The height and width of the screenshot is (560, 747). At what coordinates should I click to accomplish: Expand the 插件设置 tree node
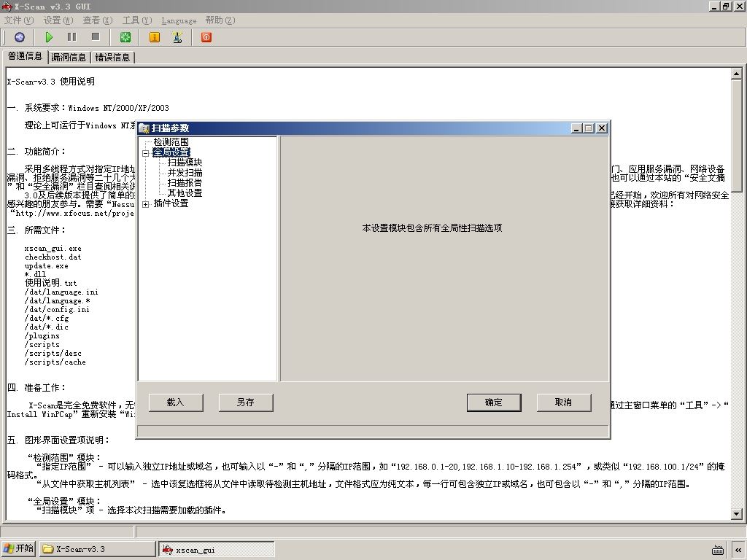coord(145,204)
